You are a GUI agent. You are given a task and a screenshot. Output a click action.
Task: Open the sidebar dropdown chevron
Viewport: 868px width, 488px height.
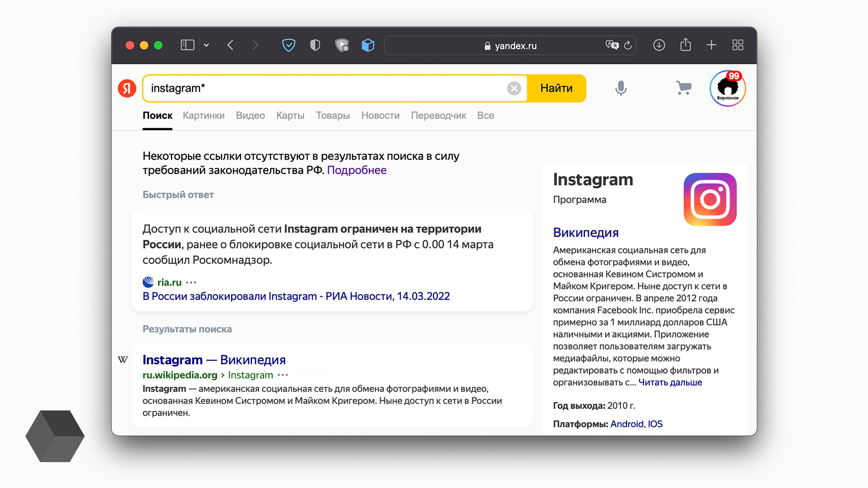[207, 45]
